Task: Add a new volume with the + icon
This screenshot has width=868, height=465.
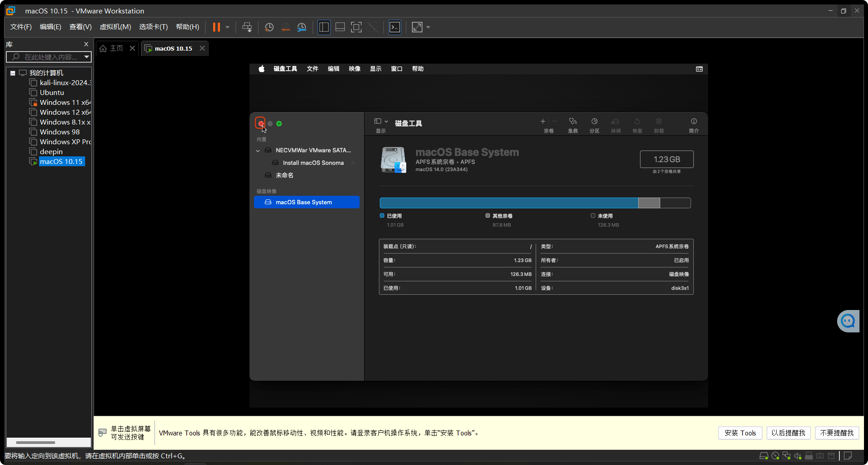Action: click(x=542, y=121)
